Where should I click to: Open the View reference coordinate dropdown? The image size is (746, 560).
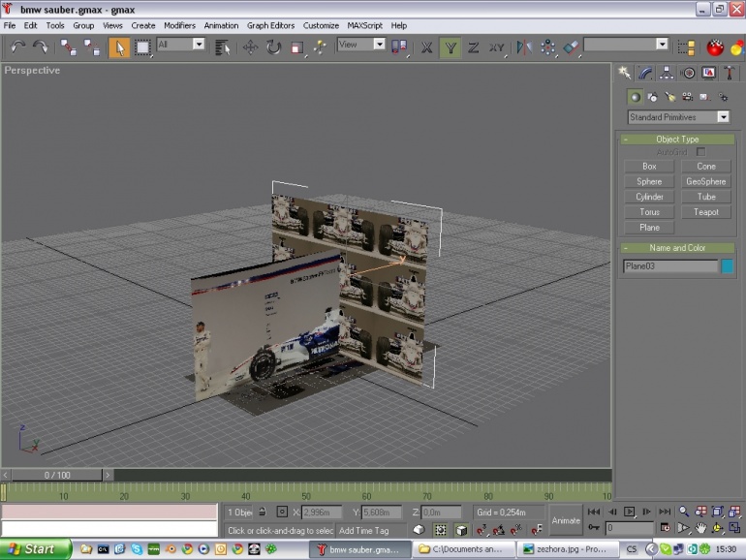361,45
